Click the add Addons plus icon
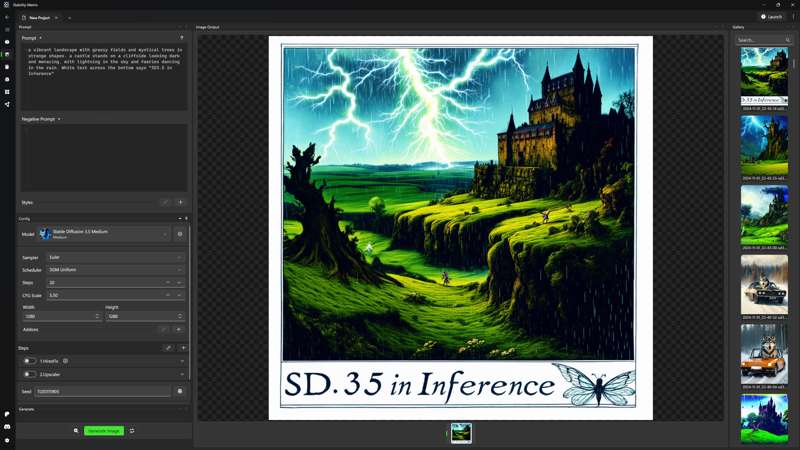The width and height of the screenshot is (800, 450). (x=180, y=329)
